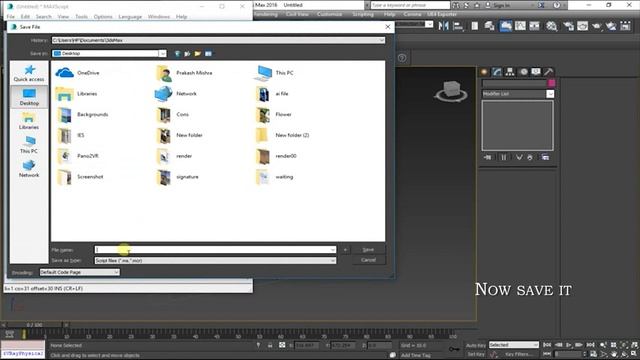Viewport: 640px width, 360px height.
Task: Select Libraries in the dialog sidebar
Action: 29,121
